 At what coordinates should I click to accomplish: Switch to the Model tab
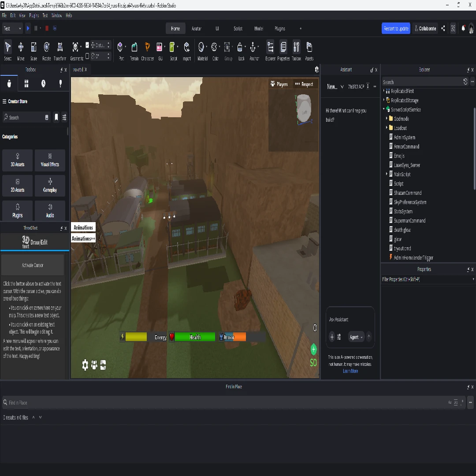point(258,29)
